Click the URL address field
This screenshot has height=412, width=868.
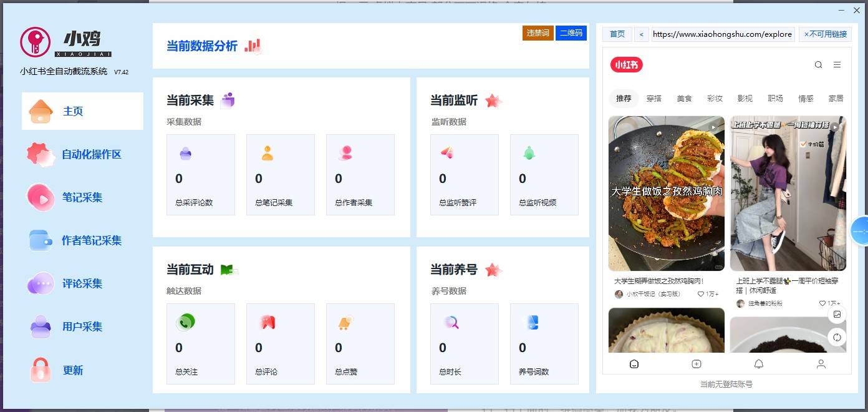point(722,34)
